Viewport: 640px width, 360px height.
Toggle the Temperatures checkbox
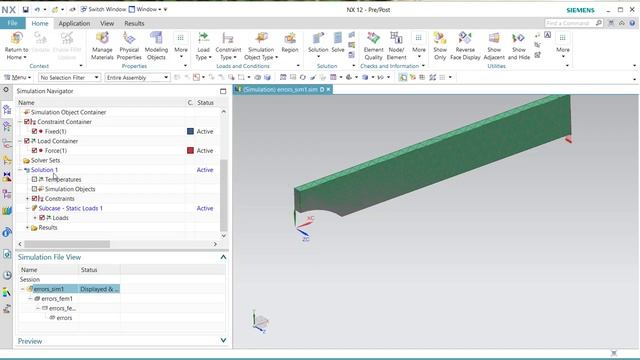(34, 179)
